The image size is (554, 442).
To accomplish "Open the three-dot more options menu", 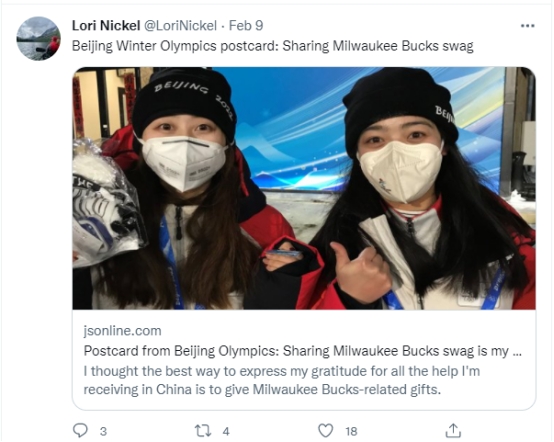I will 528,26.
